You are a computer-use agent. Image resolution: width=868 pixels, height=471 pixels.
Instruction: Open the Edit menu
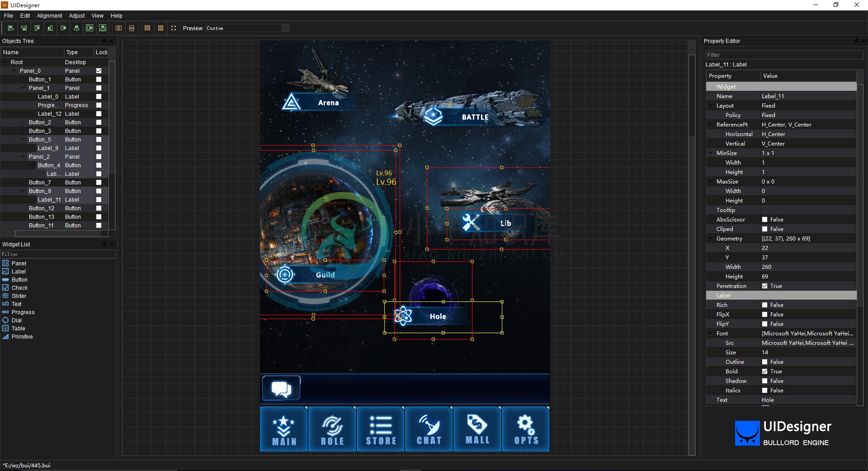(25, 15)
